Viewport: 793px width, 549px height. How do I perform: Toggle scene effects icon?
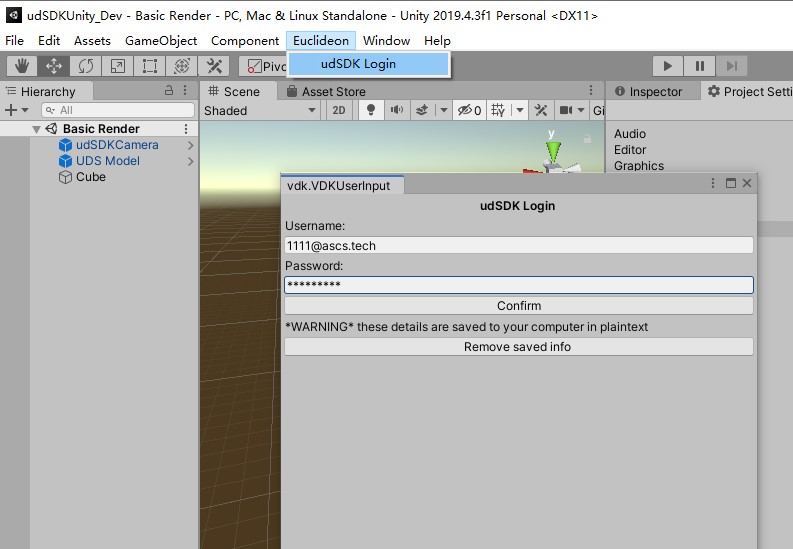[x=422, y=110]
